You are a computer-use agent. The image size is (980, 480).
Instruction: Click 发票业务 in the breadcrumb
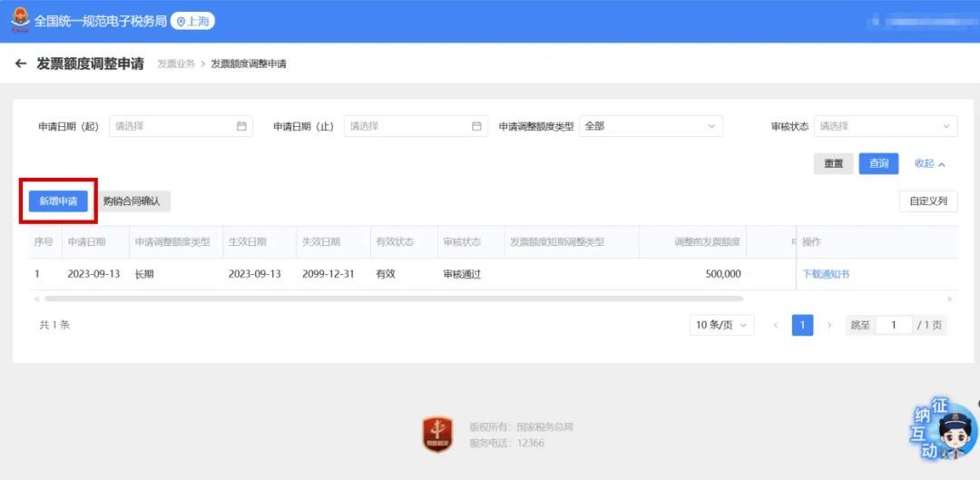tap(176, 64)
